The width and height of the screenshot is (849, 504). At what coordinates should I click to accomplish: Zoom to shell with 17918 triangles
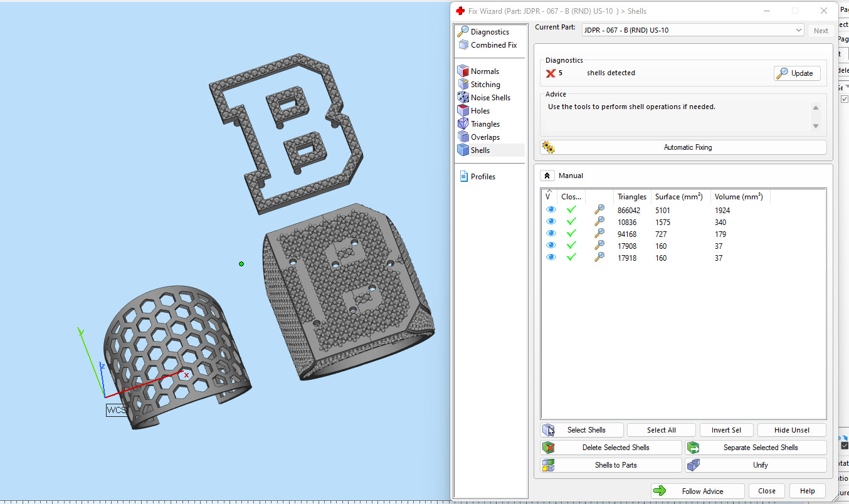(599, 258)
